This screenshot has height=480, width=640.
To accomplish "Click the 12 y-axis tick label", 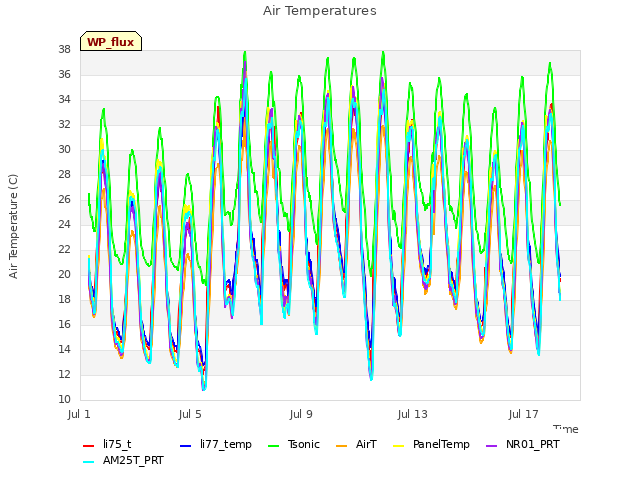I will (x=64, y=374).
